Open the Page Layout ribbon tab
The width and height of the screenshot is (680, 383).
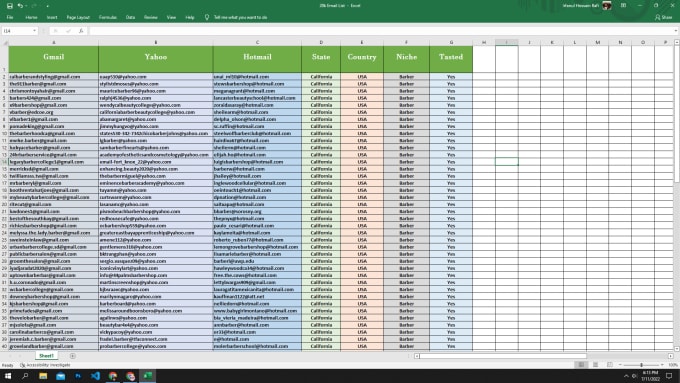[x=78, y=17]
